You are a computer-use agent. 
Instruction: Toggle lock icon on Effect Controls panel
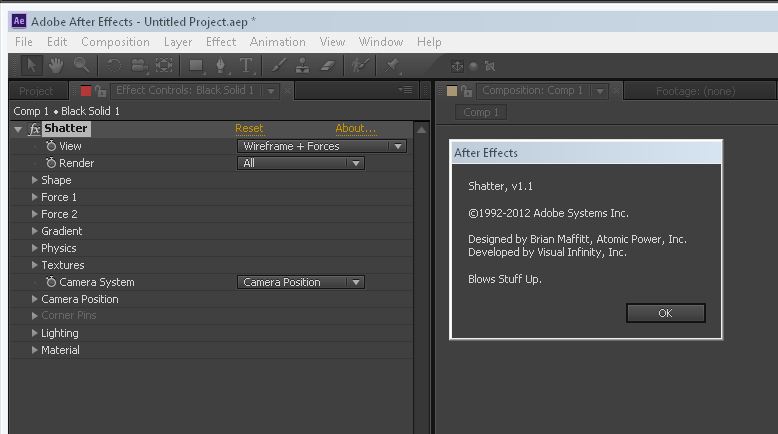click(101, 91)
